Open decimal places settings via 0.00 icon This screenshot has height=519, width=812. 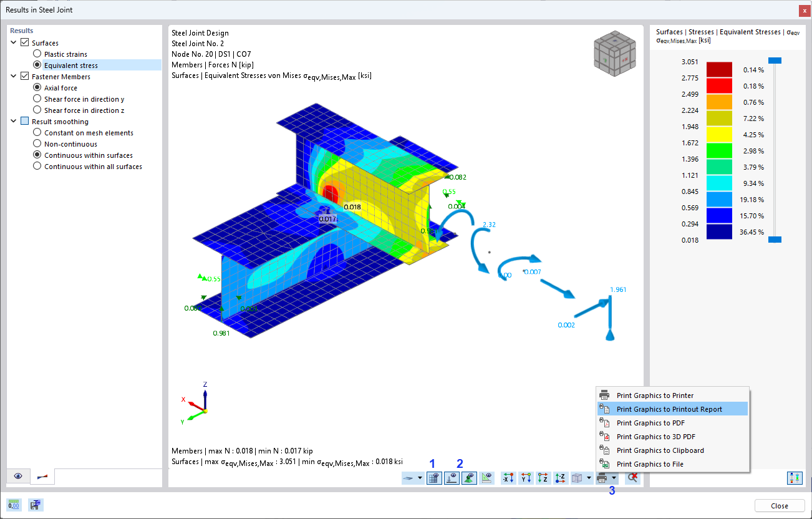13,505
